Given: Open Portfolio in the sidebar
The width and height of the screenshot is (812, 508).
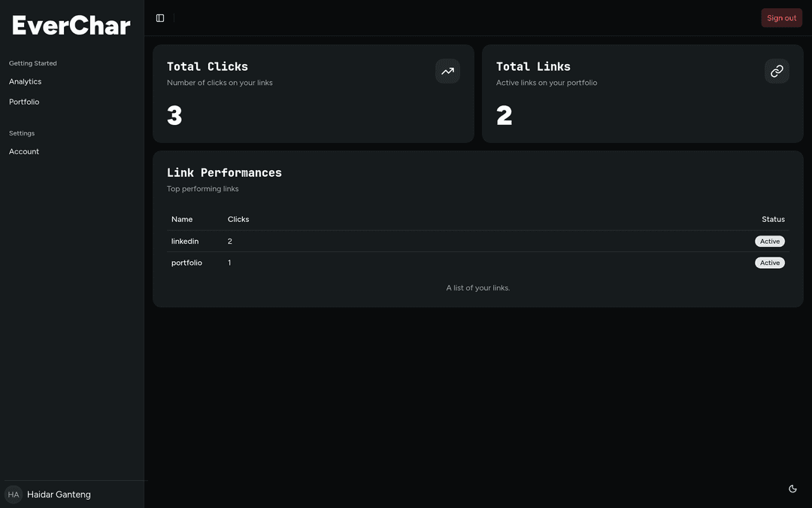Looking at the screenshot, I should pos(24,102).
